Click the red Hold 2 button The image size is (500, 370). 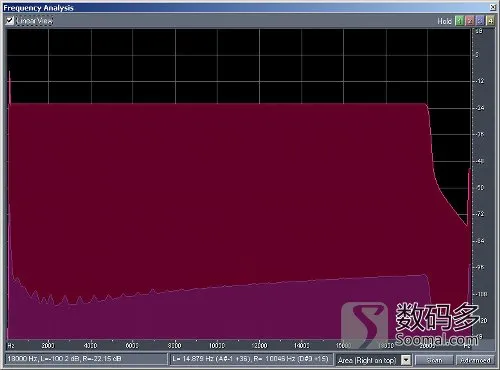(x=470, y=21)
